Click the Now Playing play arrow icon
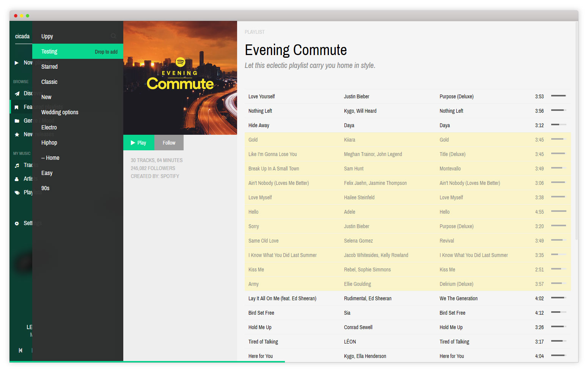This screenshot has height=372, width=588. click(x=16, y=63)
